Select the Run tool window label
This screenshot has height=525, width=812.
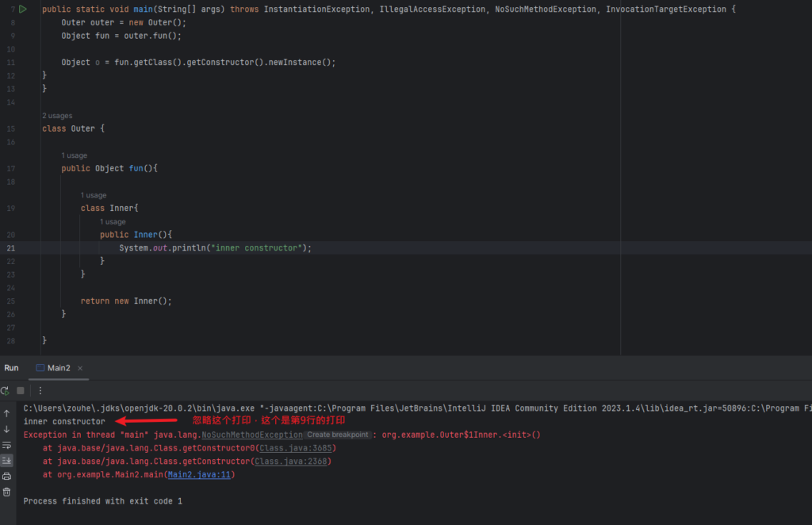11,368
